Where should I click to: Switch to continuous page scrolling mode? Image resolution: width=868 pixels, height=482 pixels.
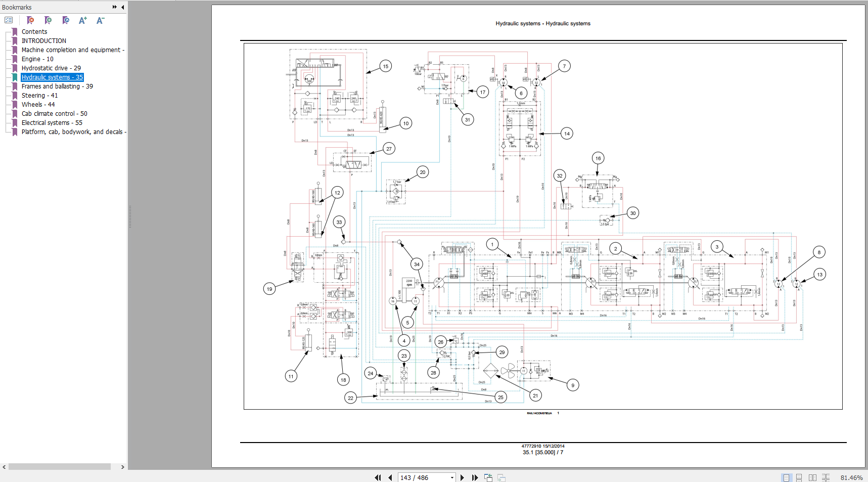[799, 477]
